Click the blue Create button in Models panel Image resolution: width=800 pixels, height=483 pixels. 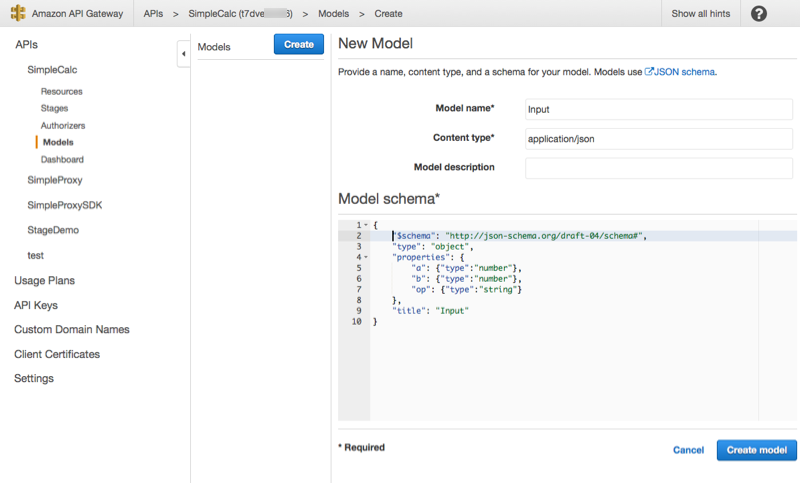coord(298,44)
